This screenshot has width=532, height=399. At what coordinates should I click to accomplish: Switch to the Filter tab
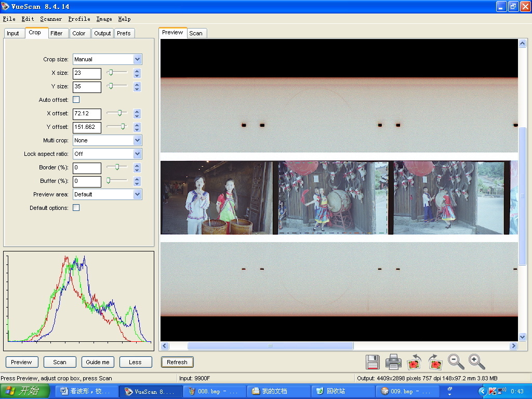tap(57, 33)
